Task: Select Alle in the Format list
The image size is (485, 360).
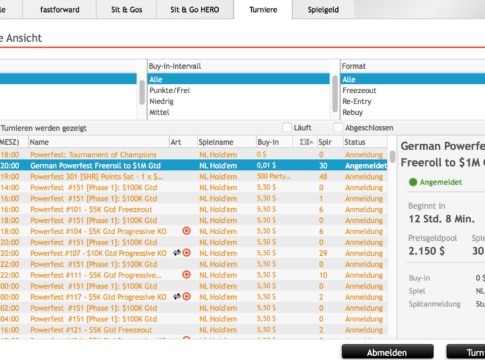Action: [x=413, y=79]
